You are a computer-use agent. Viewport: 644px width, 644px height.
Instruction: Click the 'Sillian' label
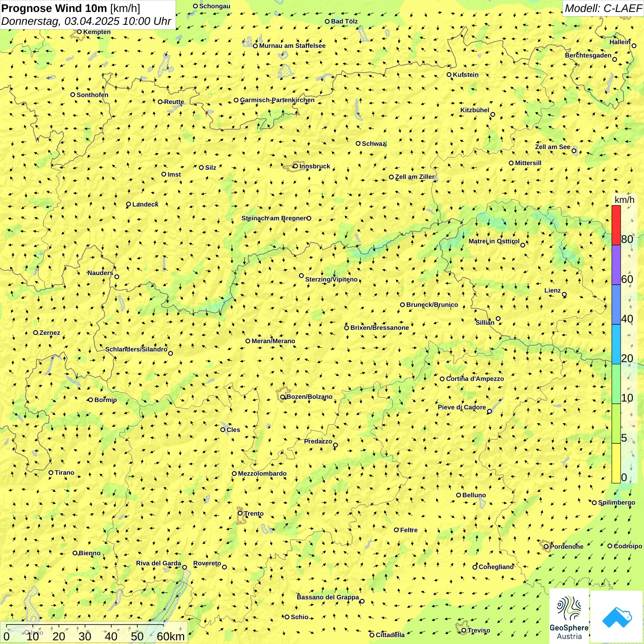485,322
